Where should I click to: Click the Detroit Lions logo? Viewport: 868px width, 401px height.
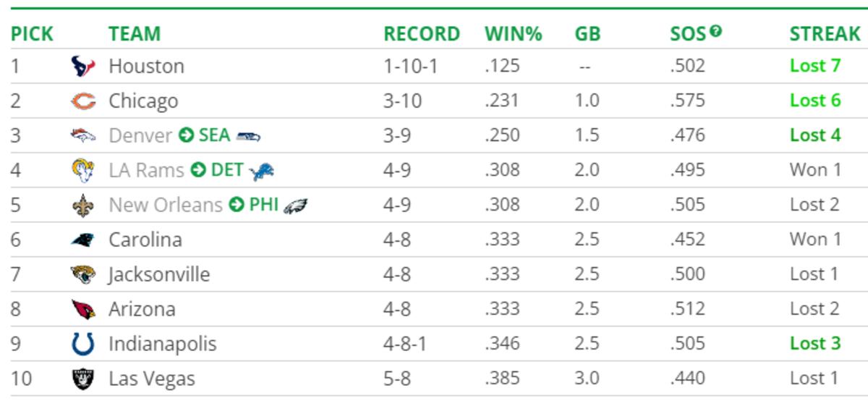coord(261,171)
